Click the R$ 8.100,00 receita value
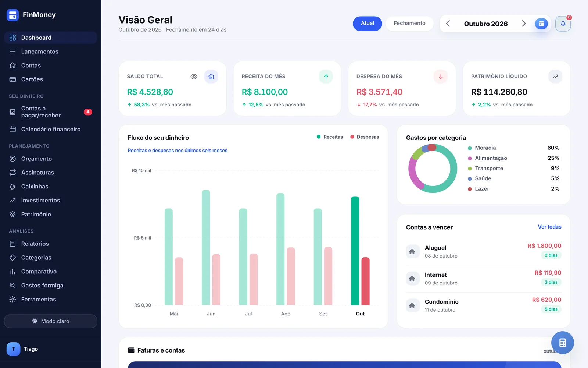The width and height of the screenshot is (588, 368). [265, 92]
